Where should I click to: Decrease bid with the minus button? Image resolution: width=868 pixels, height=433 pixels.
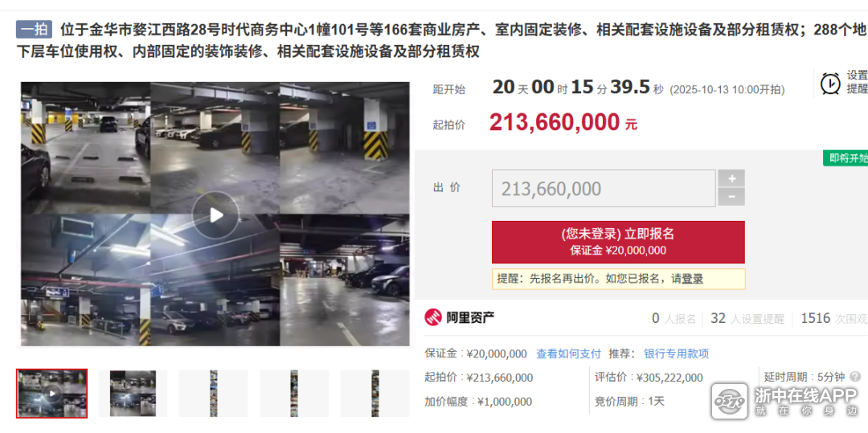point(731,197)
